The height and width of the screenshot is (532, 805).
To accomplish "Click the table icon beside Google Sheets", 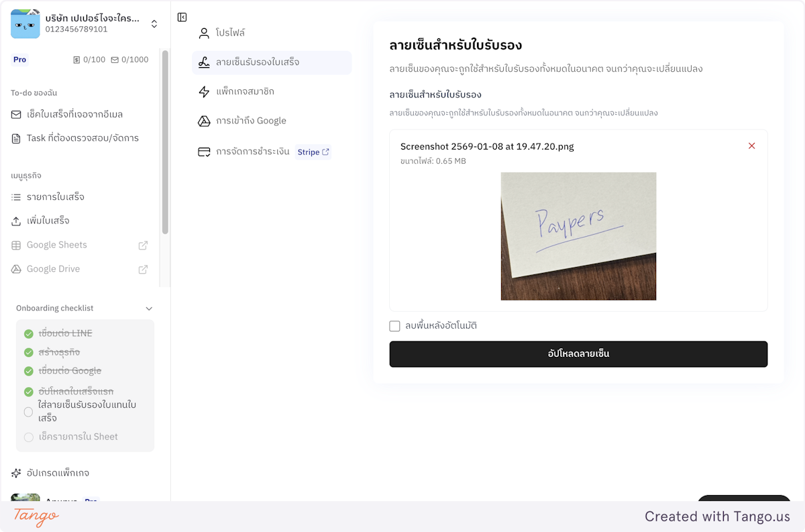I will (x=16, y=246).
